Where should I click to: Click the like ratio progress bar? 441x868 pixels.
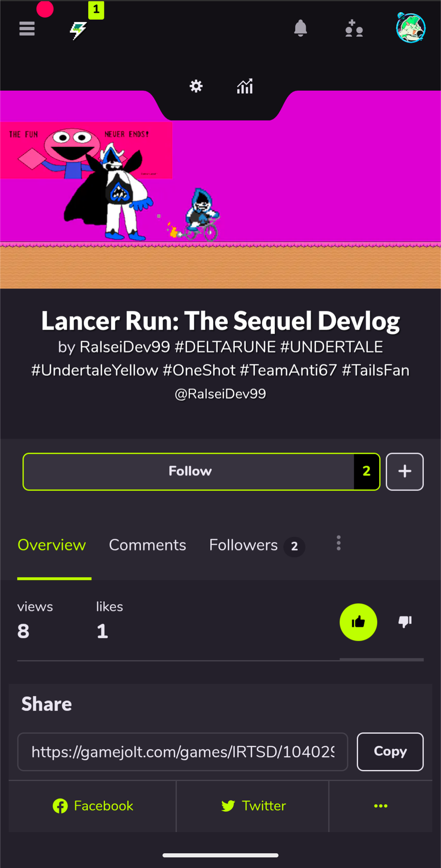pyautogui.click(x=220, y=660)
